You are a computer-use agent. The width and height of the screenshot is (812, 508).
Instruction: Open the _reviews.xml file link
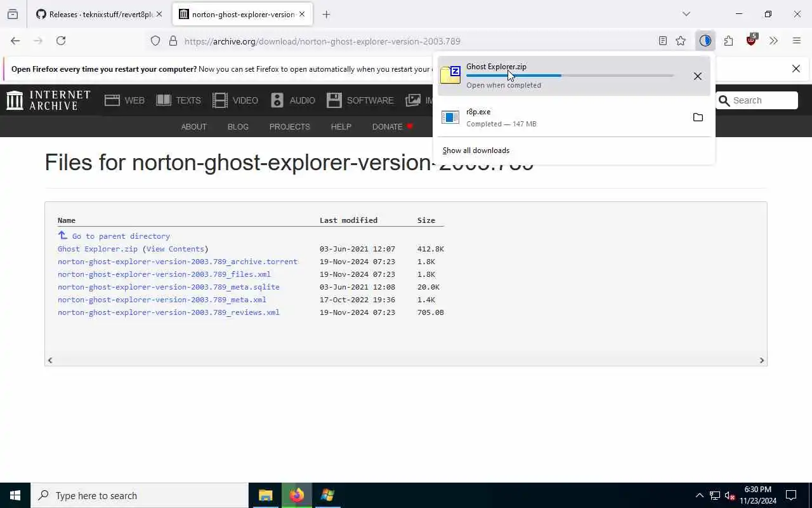coord(169,312)
